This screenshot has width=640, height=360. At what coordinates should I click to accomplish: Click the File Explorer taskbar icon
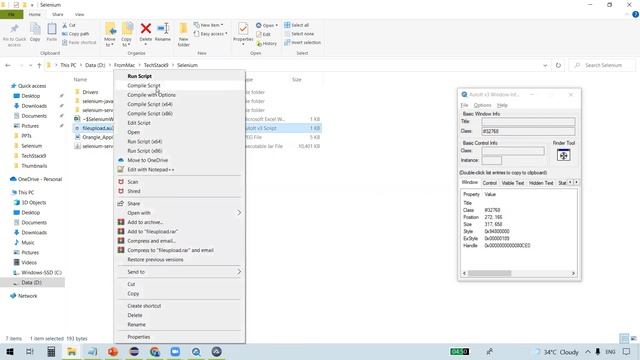click(72, 351)
